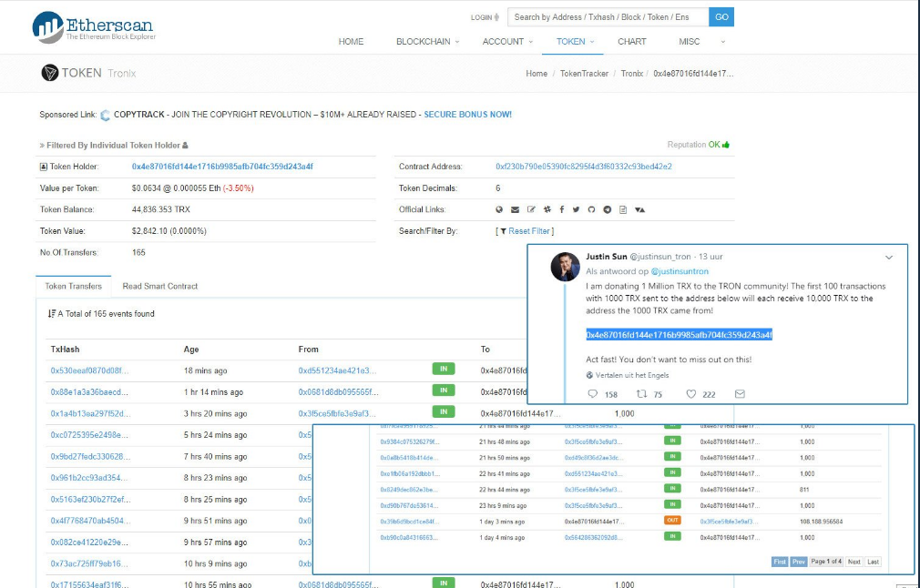
Task: Open the Twitter official link icon
Action: [577, 209]
